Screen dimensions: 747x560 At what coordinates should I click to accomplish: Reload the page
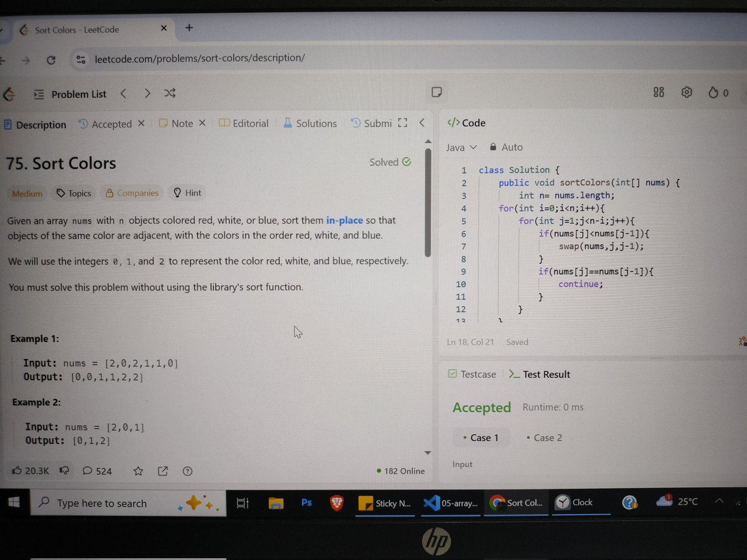52,60
